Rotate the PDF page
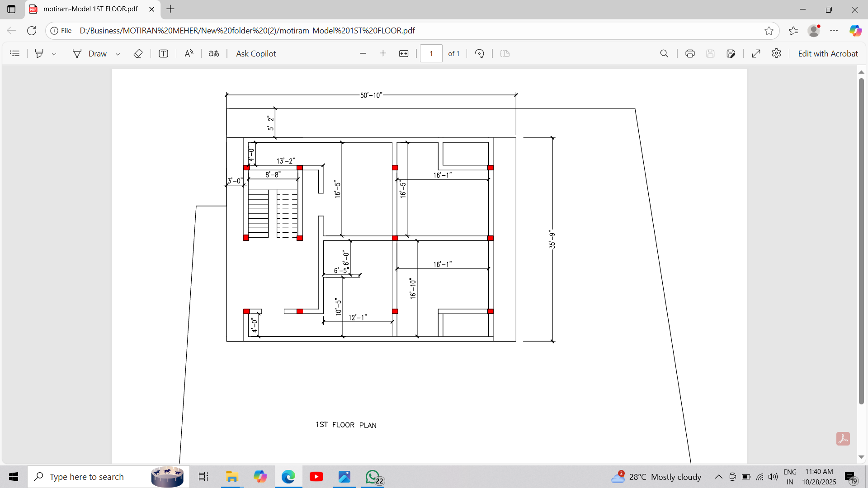 [480, 54]
